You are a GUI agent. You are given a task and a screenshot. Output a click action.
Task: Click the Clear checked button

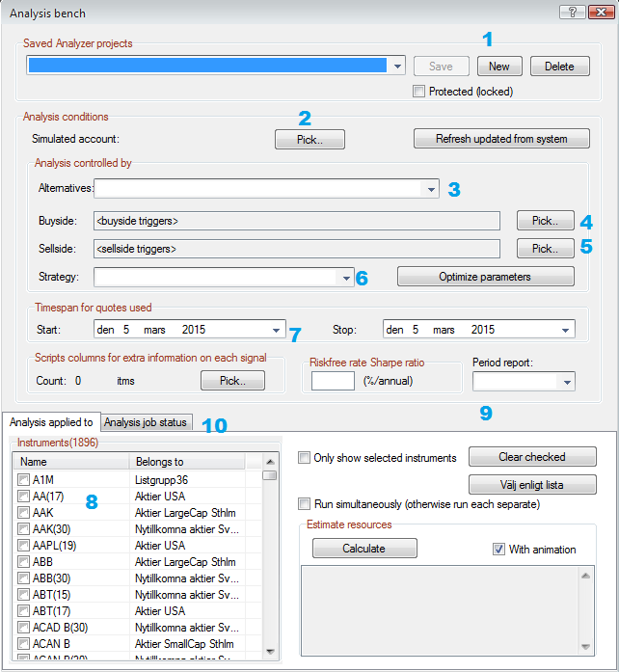pos(532,457)
